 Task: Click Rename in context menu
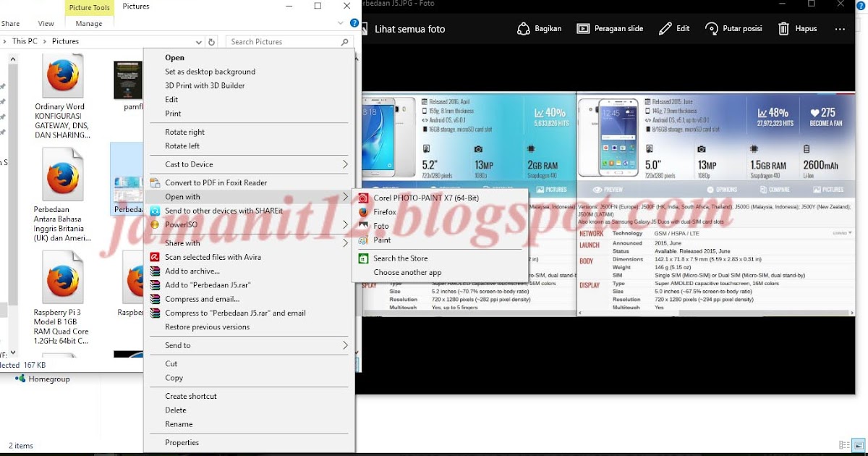179,424
